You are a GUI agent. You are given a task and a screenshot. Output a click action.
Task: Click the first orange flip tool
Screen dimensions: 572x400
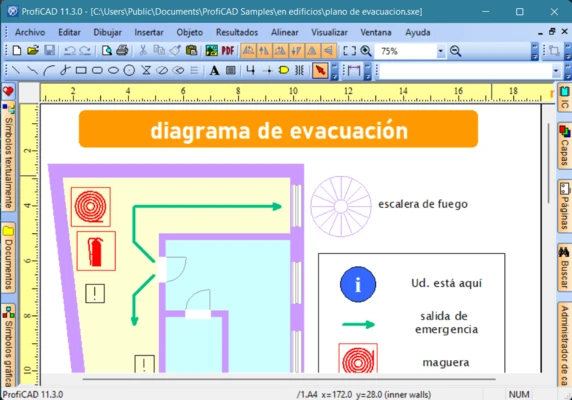(248, 51)
